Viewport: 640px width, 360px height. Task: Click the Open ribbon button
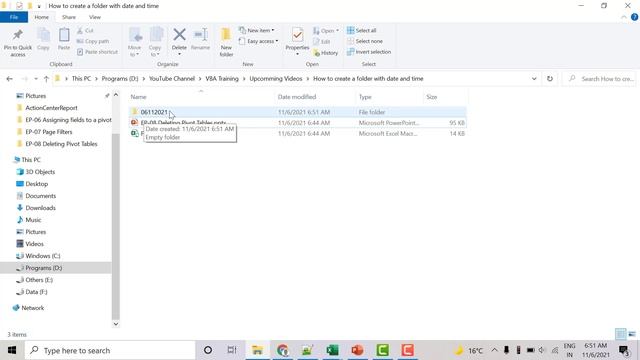click(x=326, y=31)
